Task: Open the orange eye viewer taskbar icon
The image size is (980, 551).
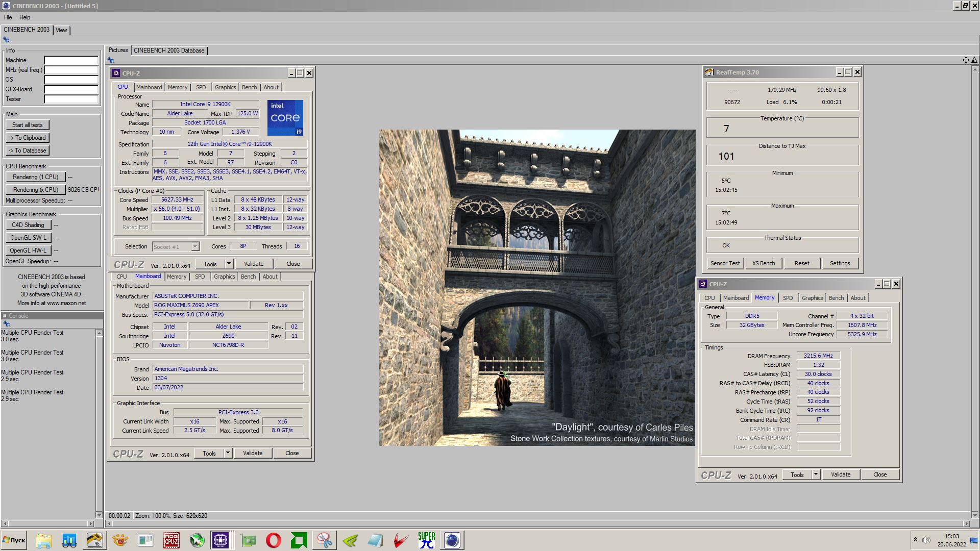Action: (120, 540)
